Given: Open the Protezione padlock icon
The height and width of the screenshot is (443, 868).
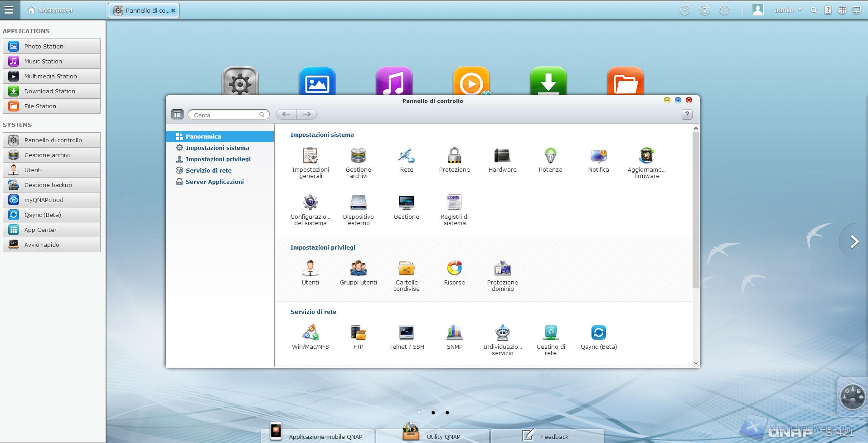Looking at the screenshot, I should [x=454, y=156].
